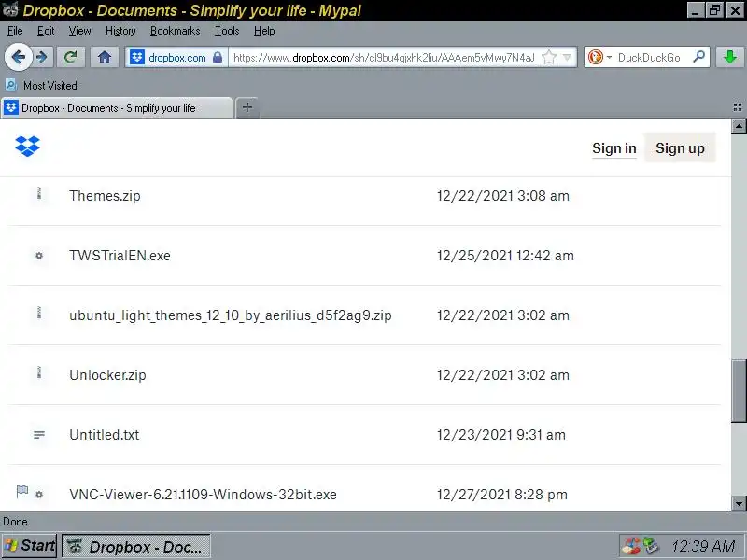Image resolution: width=747 pixels, height=560 pixels.
Task: Click the second system tray network icon
Action: pos(651,546)
